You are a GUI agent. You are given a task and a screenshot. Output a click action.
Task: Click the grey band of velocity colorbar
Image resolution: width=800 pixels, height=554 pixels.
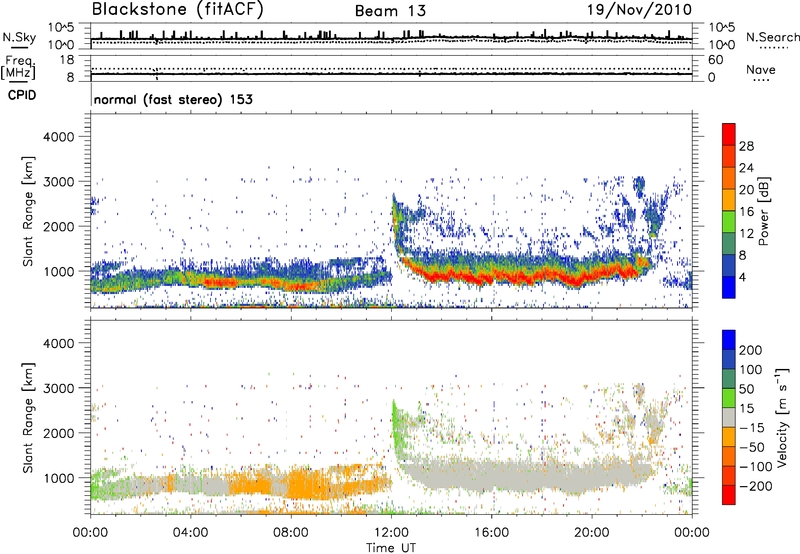(729, 417)
